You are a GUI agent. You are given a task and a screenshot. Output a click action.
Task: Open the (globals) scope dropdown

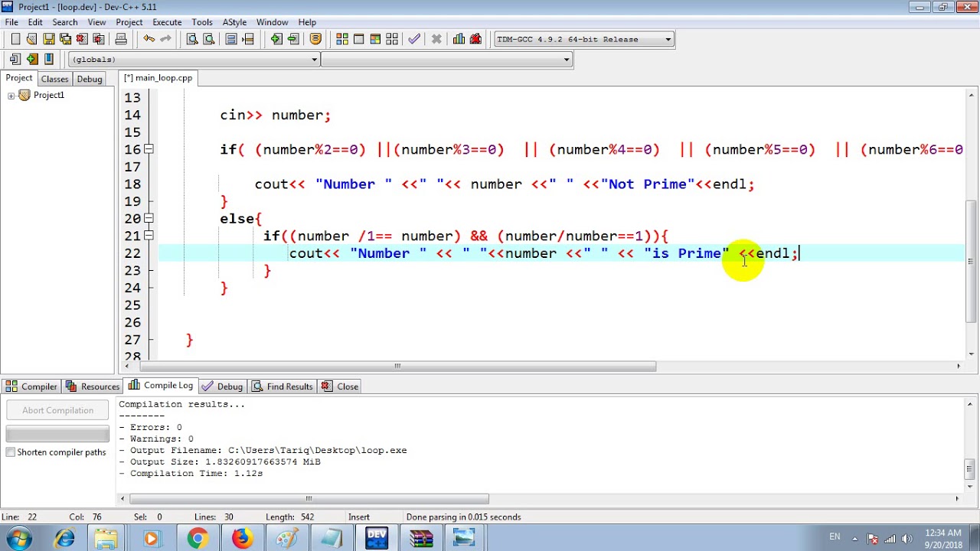point(194,60)
